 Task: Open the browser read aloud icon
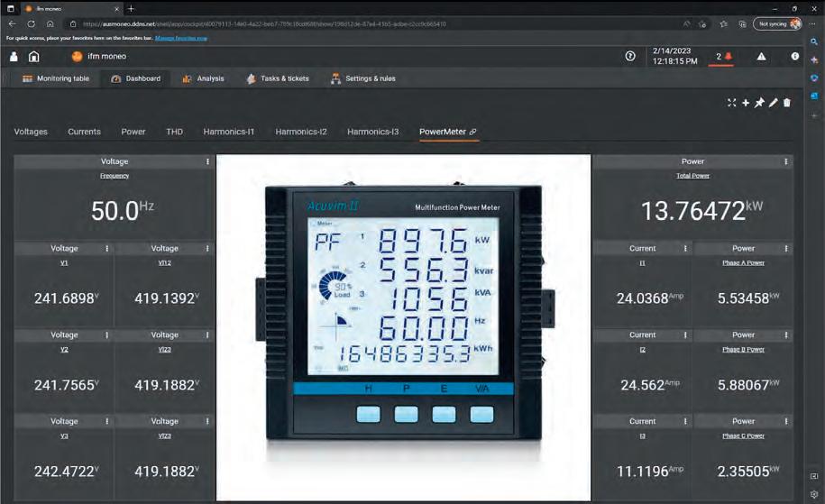(x=687, y=23)
